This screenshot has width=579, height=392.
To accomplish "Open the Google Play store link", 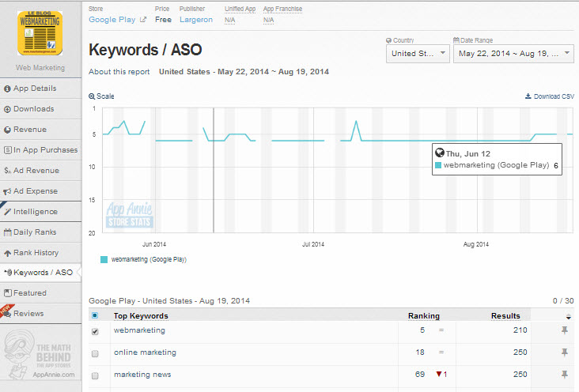I will tap(112, 20).
